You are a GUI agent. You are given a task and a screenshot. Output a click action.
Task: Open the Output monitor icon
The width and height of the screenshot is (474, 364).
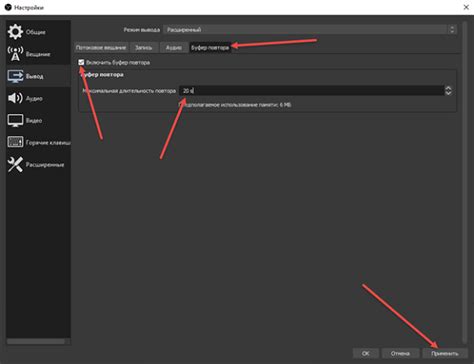coord(15,76)
